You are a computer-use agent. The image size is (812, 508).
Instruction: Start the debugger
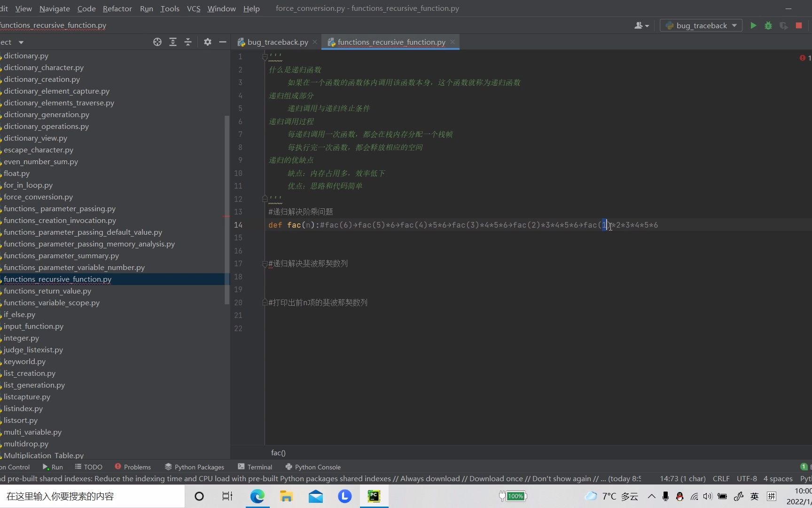click(x=768, y=25)
